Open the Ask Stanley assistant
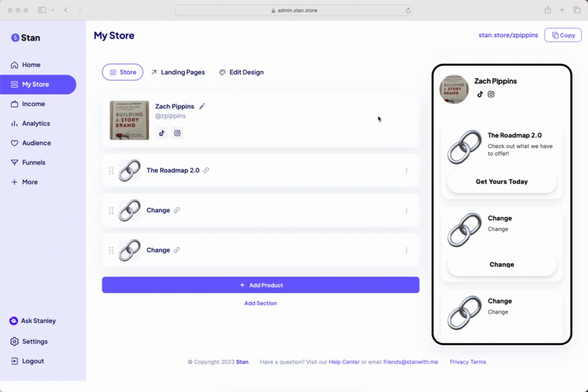588x392 pixels. (32, 321)
